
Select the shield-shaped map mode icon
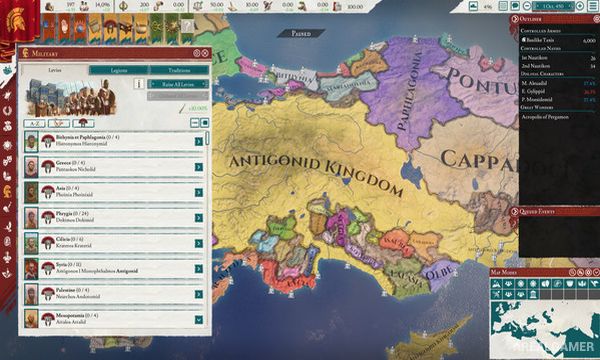[x=570, y=284]
